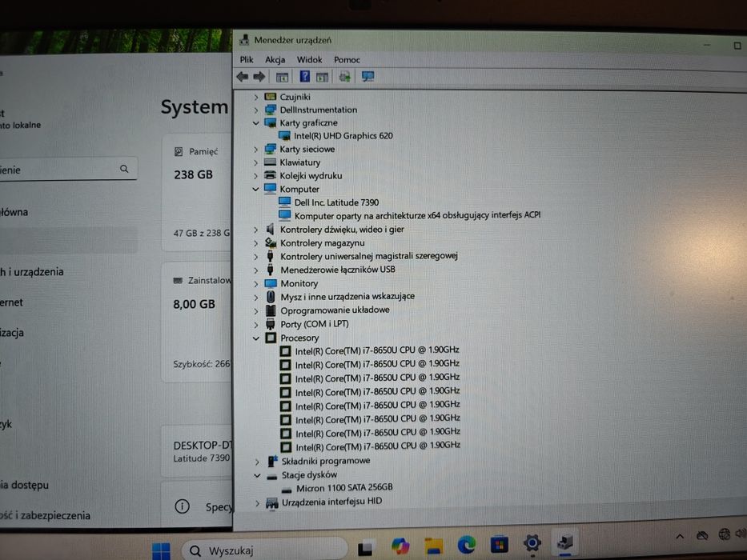
Task: Click the Kontrolery magazynu icon
Action: pos(271,243)
